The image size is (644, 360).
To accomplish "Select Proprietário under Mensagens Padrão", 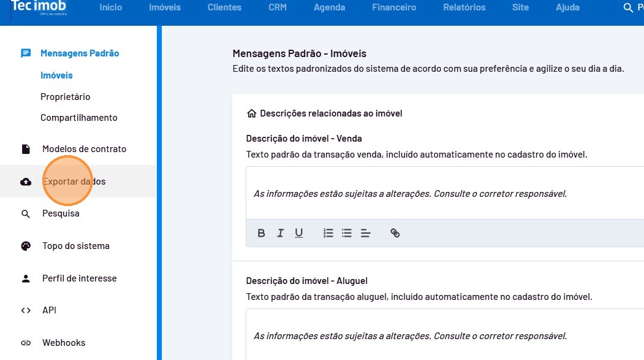I will coord(65,97).
